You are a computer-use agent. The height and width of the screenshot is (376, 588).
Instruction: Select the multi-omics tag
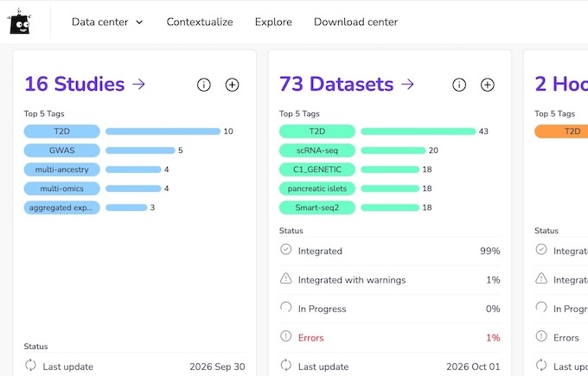[x=62, y=188]
